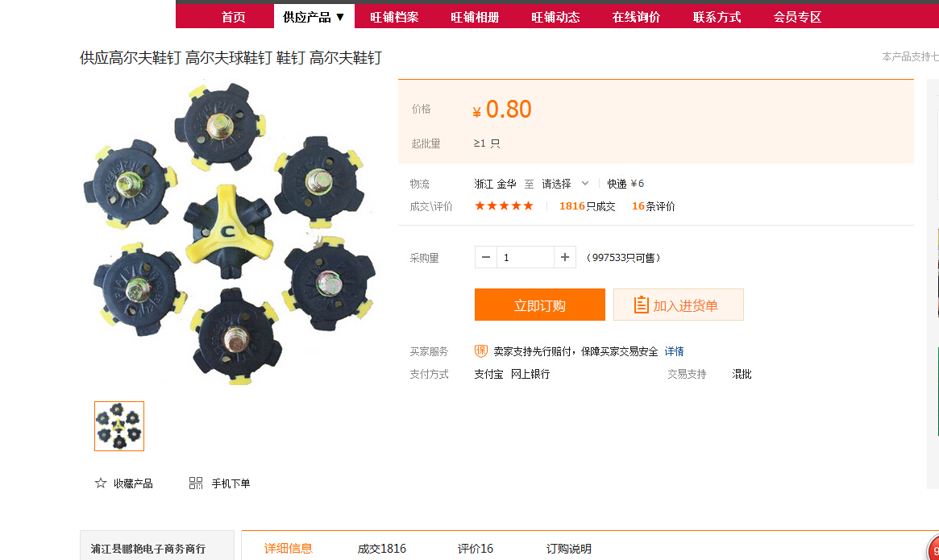Expand the 供应产品 navigation menu
The width and height of the screenshot is (939, 560).
314,17
